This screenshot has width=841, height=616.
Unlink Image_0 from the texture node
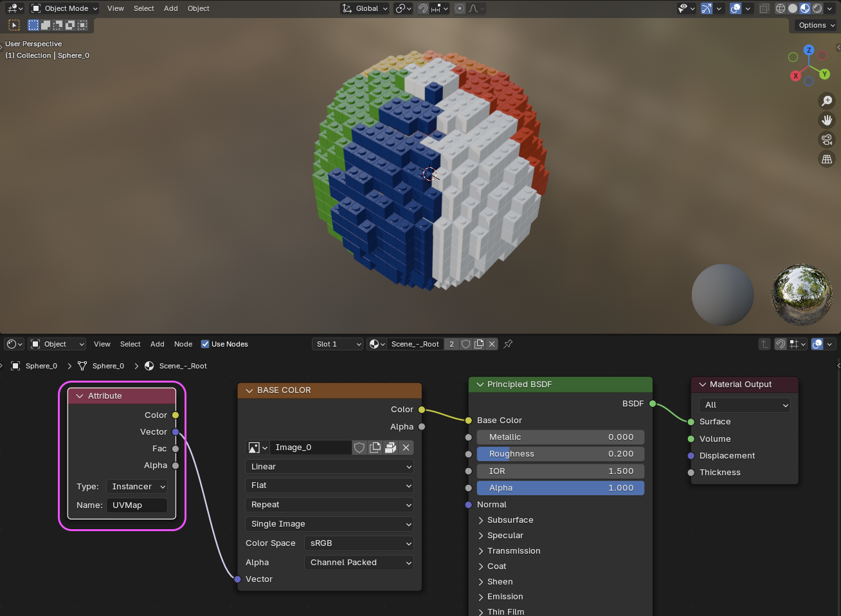pyautogui.click(x=406, y=448)
